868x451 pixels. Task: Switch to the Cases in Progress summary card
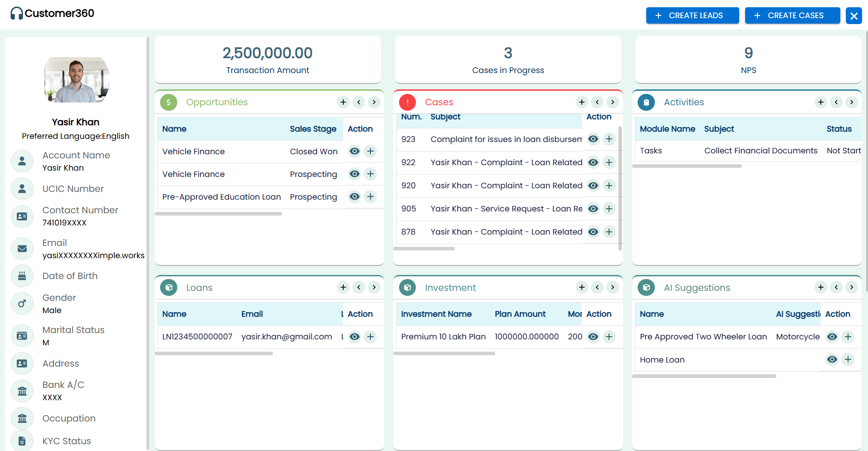(508, 59)
